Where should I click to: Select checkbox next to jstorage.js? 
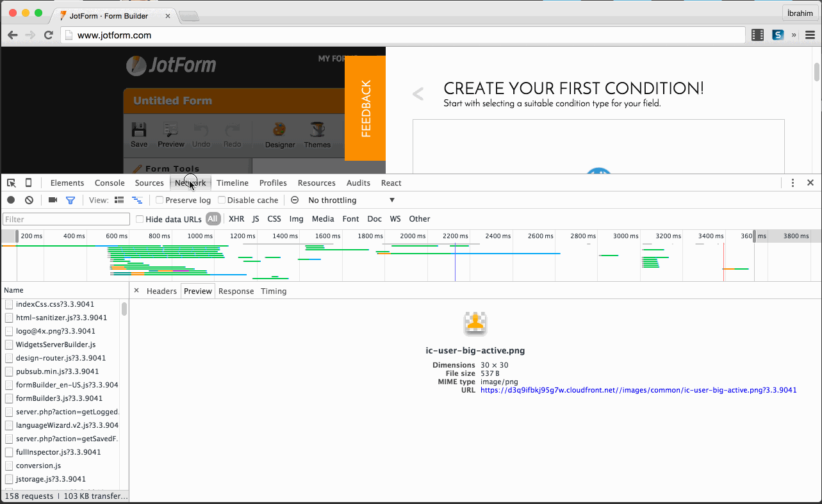pyautogui.click(x=9, y=479)
